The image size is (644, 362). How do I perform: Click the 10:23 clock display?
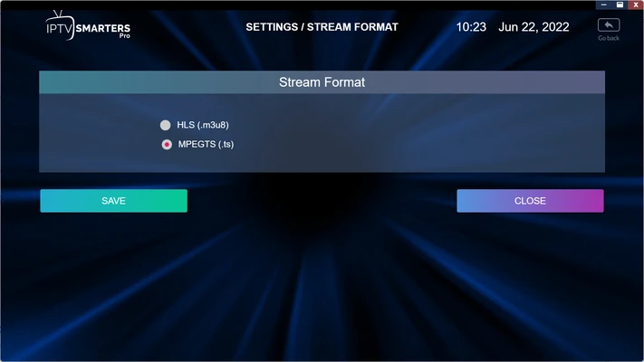tap(471, 27)
